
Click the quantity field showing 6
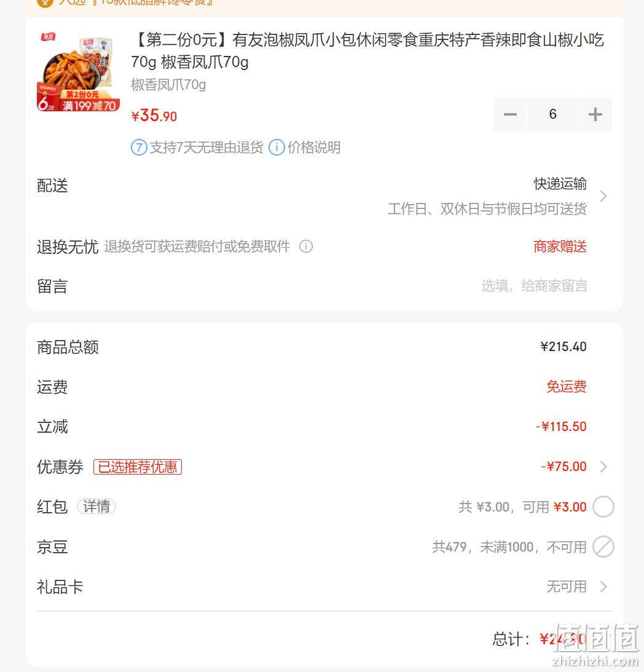[552, 114]
